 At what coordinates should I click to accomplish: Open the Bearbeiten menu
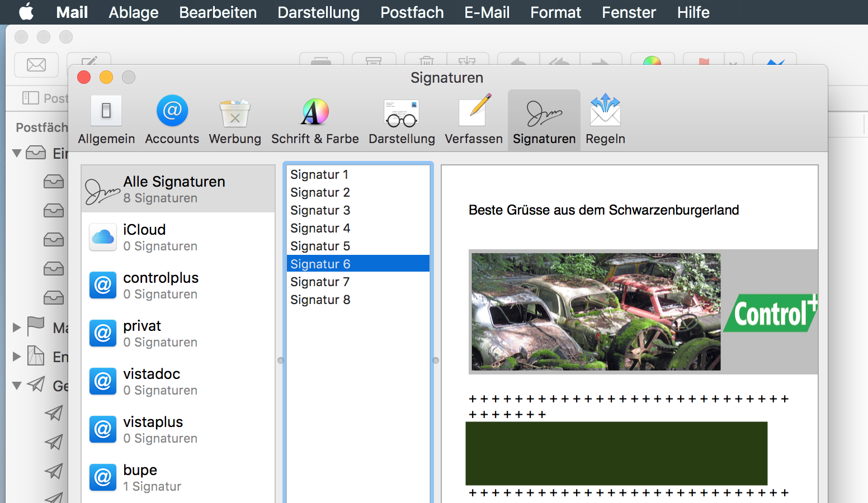(218, 12)
